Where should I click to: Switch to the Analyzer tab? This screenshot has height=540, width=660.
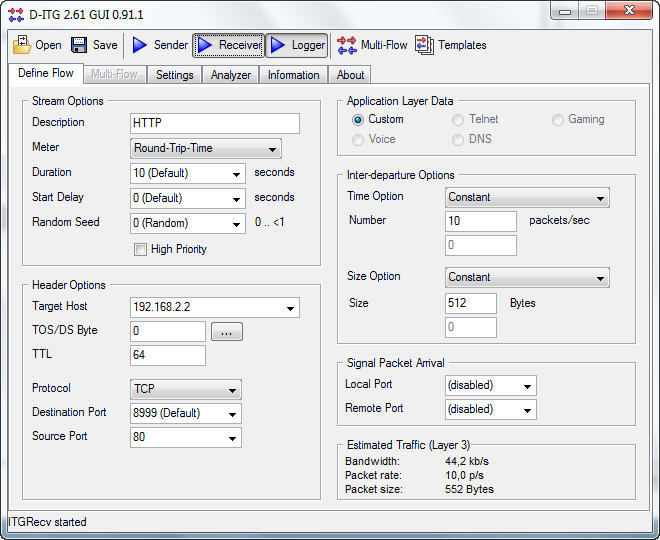pyautogui.click(x=231, y=75)
